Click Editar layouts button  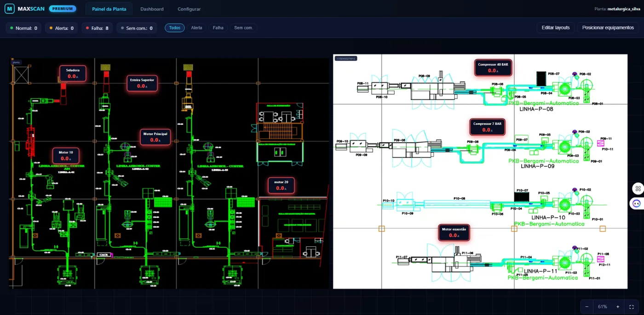pyautogui.click(x=556, y=28)
